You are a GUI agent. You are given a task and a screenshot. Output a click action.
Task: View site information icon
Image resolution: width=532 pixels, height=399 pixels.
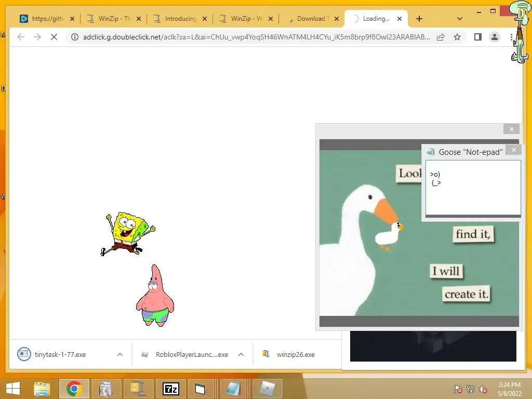(75, 37)
